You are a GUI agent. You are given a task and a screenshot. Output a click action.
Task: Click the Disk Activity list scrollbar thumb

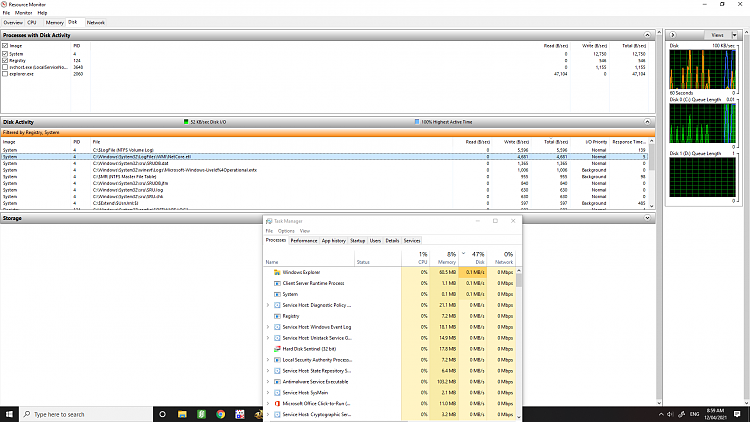tap(651, 158)
